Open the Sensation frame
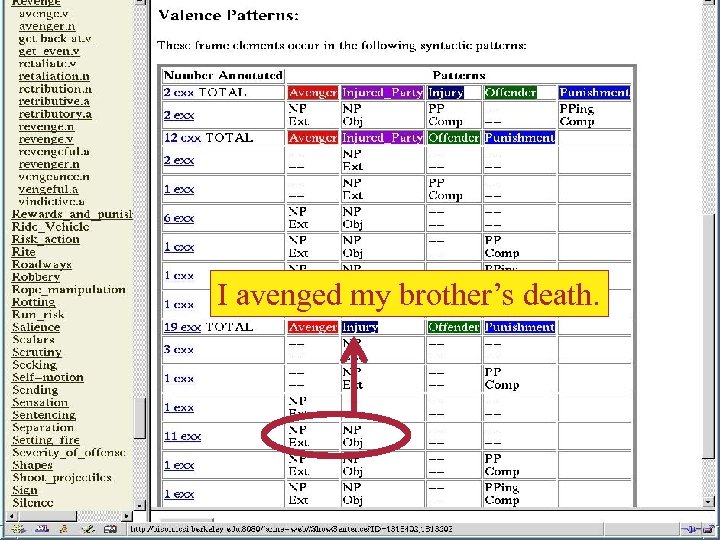Viewport: 720px width, 540px height. click(x=40, y=402)
